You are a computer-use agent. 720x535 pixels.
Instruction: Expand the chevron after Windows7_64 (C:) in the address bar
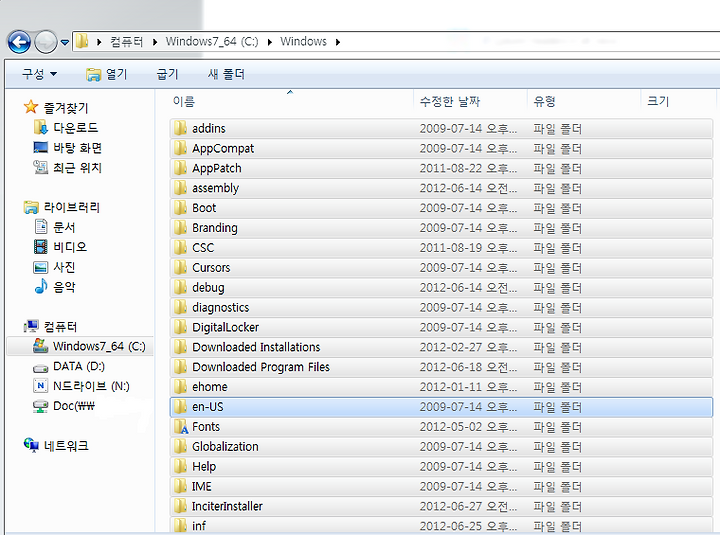270,42
